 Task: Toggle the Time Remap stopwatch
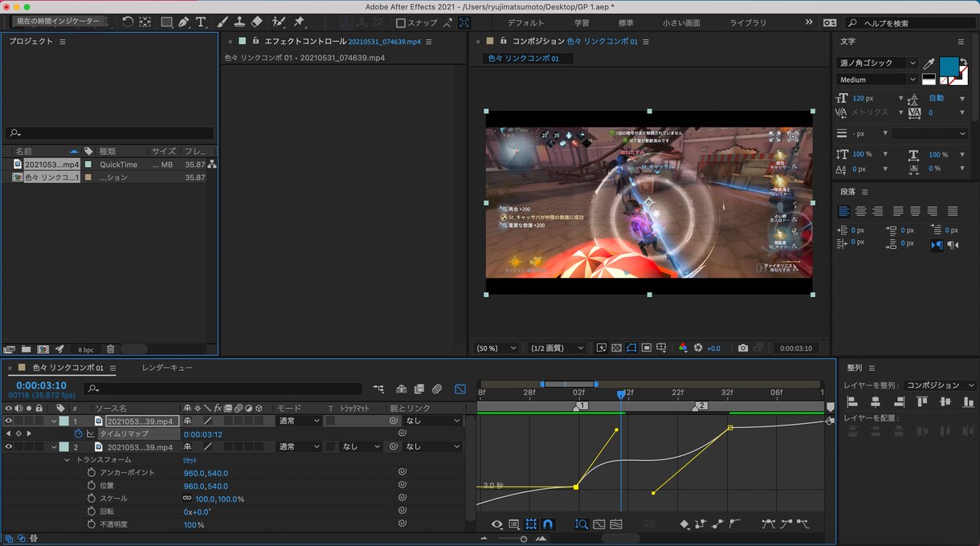pos(79,434)
